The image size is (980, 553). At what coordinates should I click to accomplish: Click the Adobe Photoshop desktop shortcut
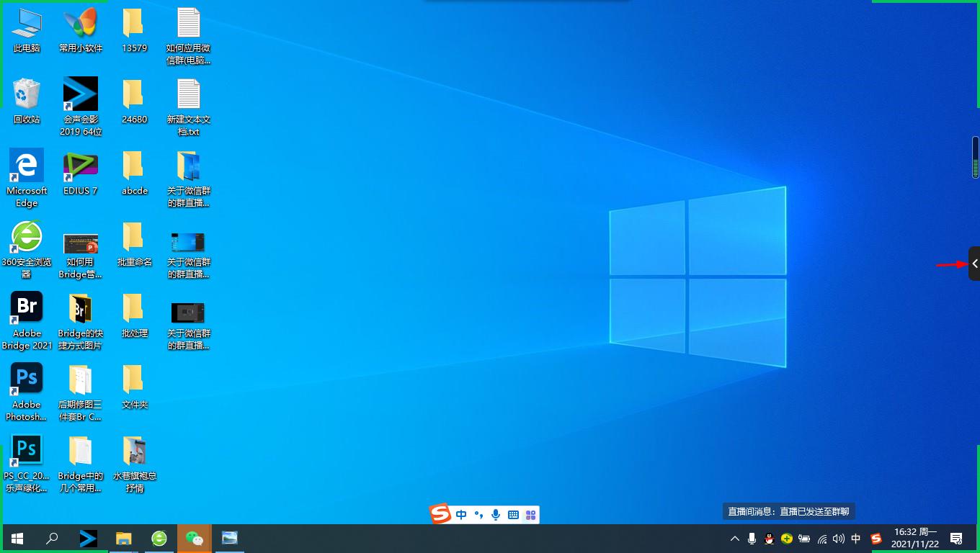click(x=27, y=380)
